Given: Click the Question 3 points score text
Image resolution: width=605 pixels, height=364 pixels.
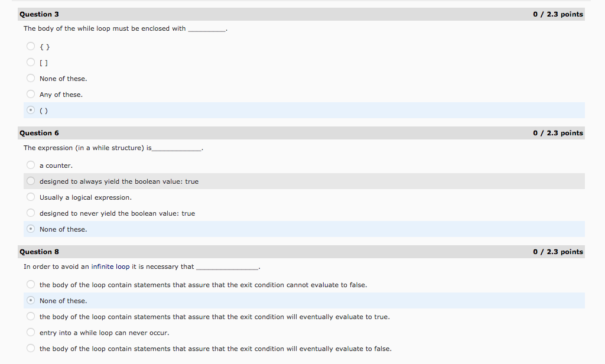Looking at the screenshot, I should click(x=557, y=14).
